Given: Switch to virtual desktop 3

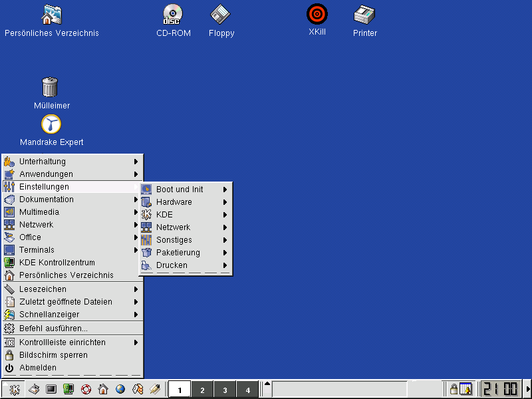Looking at the screenshot, I should tap(225, 389).
